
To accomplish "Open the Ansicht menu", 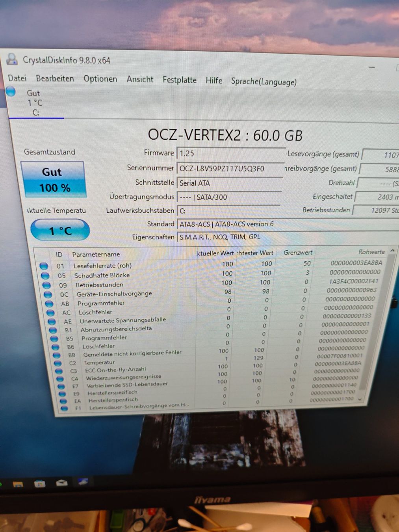I will pos(140,79).
